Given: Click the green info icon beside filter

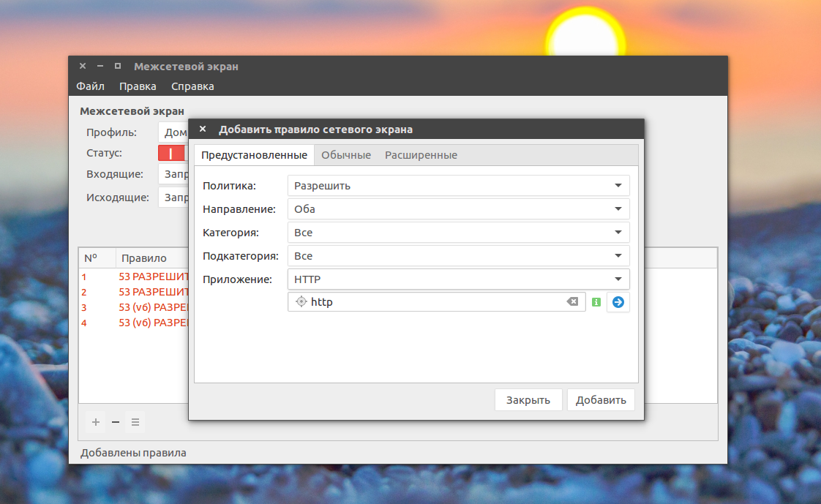Looking at the screenshot, I should pos(596,302).
